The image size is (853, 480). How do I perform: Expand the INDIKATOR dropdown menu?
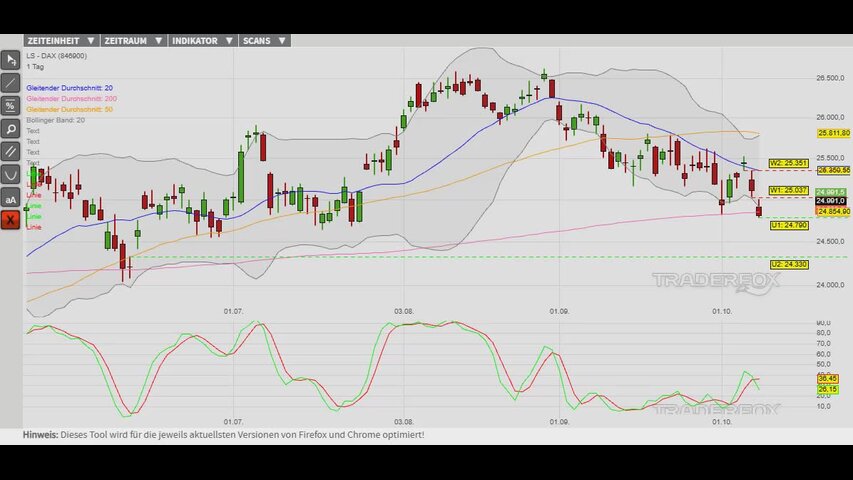(x=202, y=41)
